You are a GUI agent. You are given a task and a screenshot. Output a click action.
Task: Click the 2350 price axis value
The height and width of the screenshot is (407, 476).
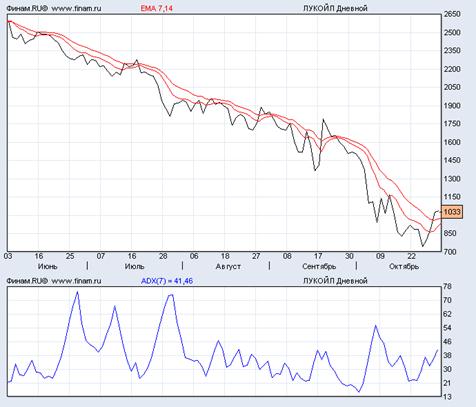click(x=452, y=51)
